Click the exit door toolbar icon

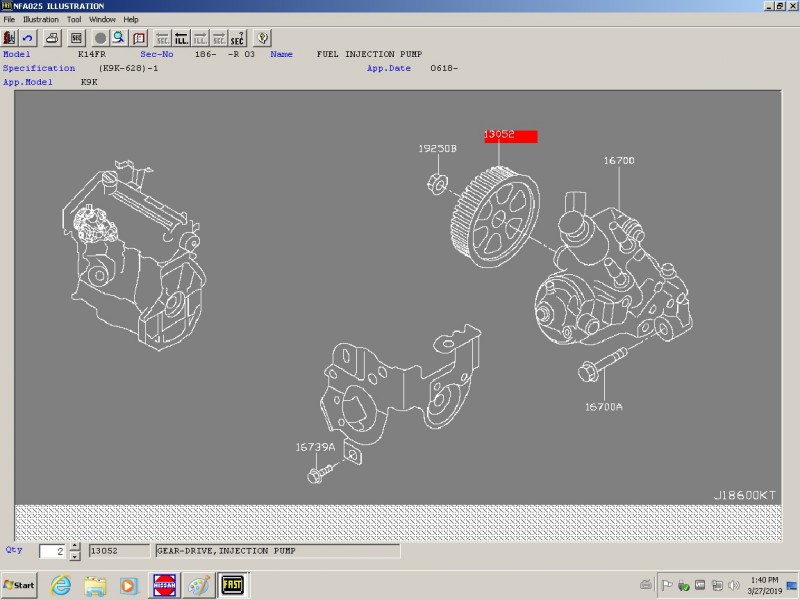(9, 38)
